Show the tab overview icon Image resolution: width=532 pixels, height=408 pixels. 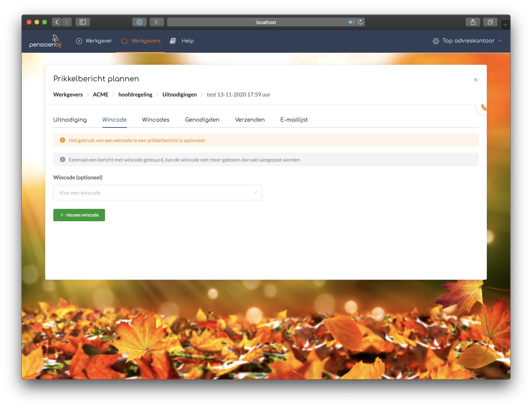pos(490,22)
